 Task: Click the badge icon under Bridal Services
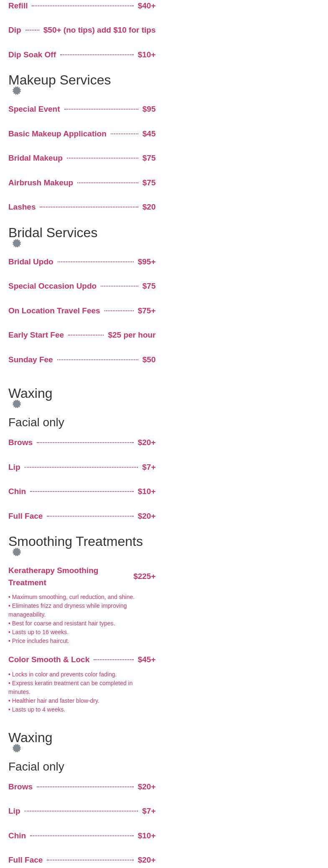[17, 243]
